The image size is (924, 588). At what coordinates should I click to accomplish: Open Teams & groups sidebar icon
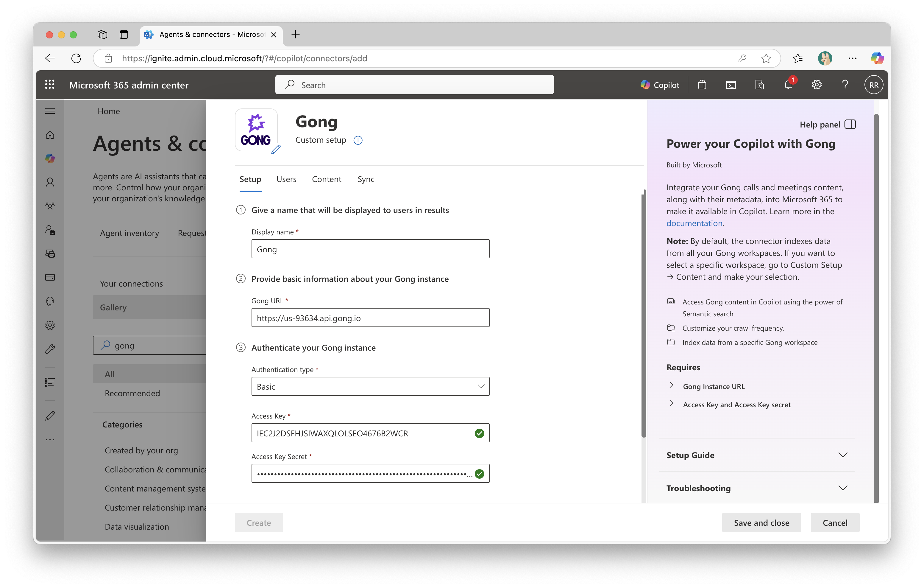coord(50,206)
